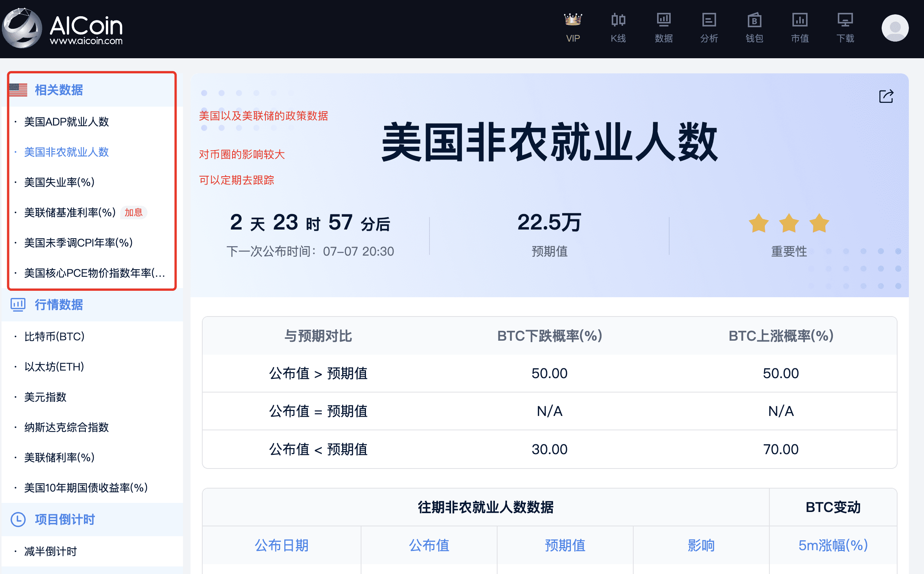The image size is (924, 574).
Task: Click the 30.00 BTC下跌概率 cell
Action: (x=549, y=449)
